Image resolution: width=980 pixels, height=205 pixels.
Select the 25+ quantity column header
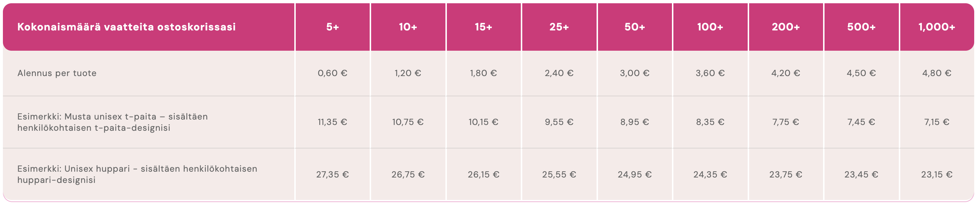[x=559, y=27]
